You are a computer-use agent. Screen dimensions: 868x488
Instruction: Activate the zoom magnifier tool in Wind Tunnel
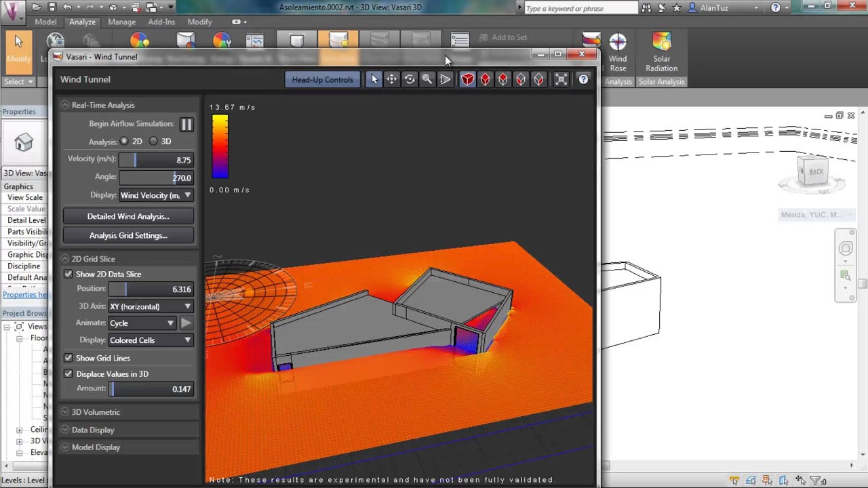pyautogui.click(x=427, y=79)
